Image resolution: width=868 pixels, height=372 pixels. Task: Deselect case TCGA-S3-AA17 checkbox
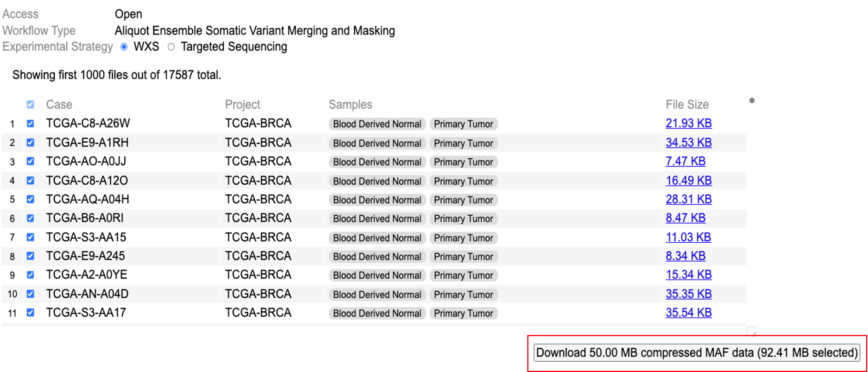[x=30, y=313]
